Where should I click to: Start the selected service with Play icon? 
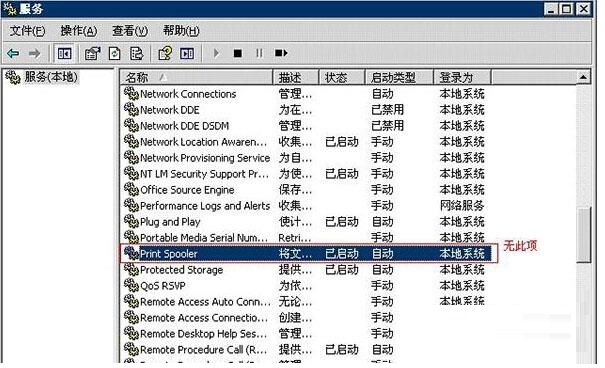point(216,53)
